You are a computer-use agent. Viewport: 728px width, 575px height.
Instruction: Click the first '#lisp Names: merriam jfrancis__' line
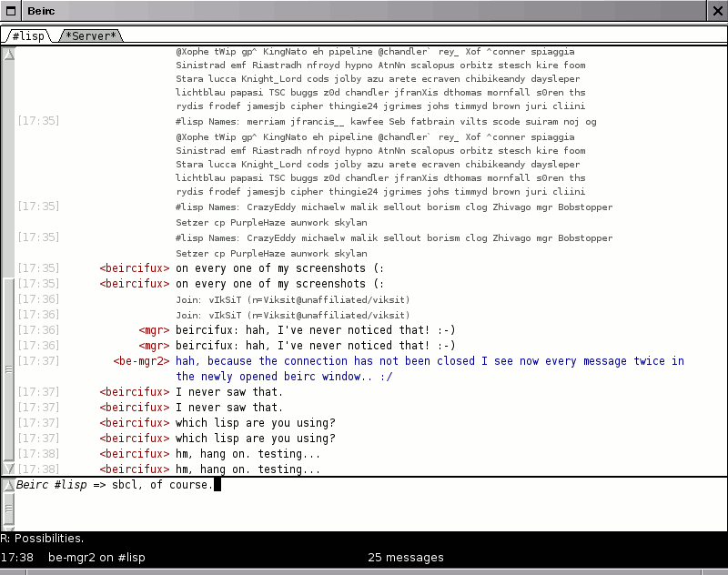tap(386, 122)
